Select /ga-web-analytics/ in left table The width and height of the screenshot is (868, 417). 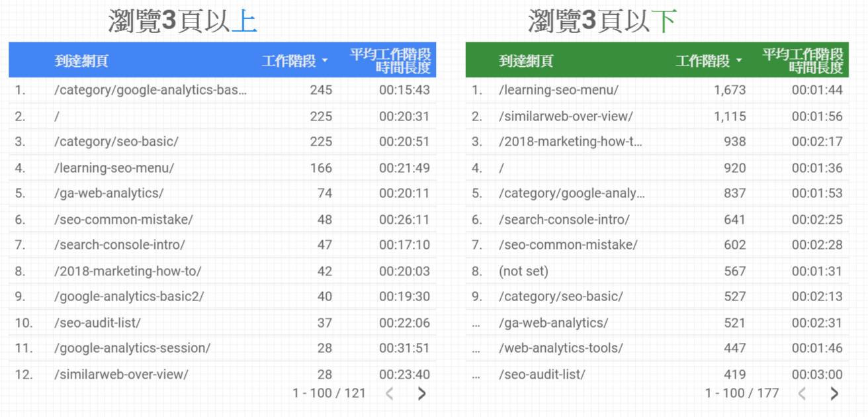click(x=109, y=193)
